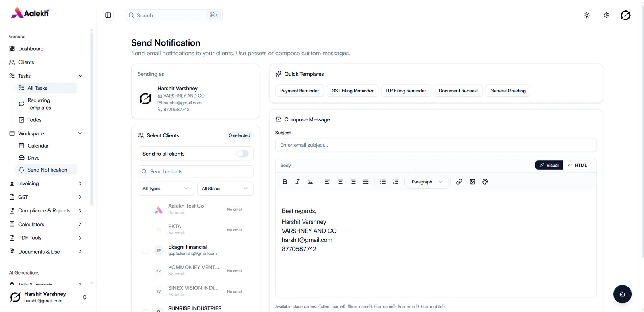
Task: Align body text left
Action: tap(327, 182)
